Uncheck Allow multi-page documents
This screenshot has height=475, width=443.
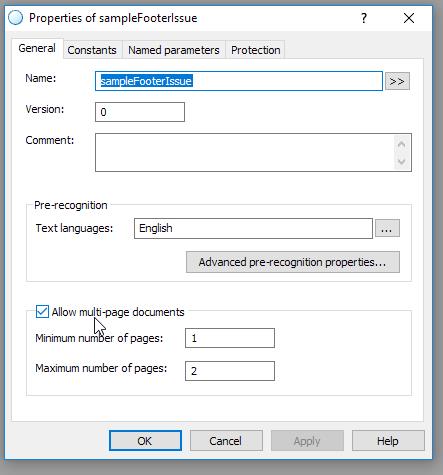pos(42,312)
